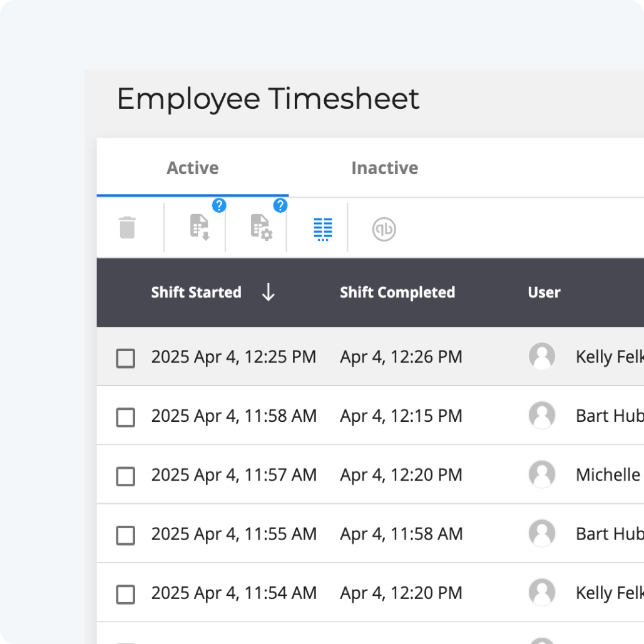Viewport: 644px width, 644px height.
Task: Click the Employee Timesheet page title
Action: tap(268, 99)
